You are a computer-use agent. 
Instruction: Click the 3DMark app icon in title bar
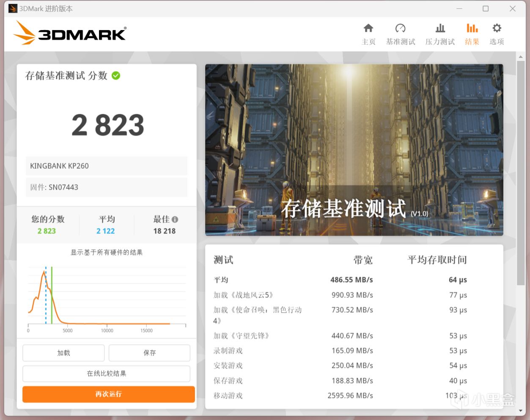point(13,8)
